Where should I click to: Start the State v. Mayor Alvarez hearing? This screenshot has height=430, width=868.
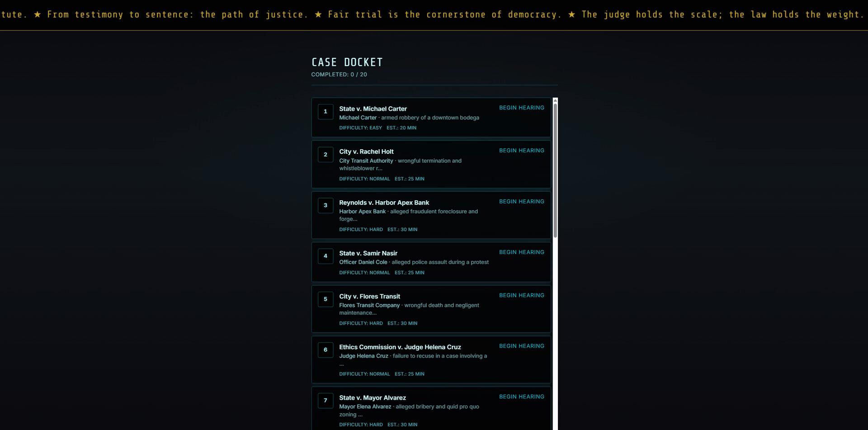[521, 397]
